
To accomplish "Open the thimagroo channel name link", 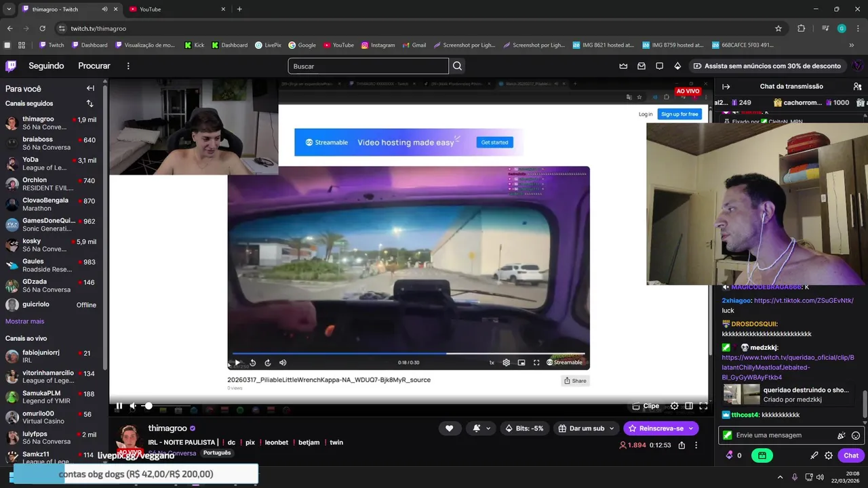I will coord(167,428).
